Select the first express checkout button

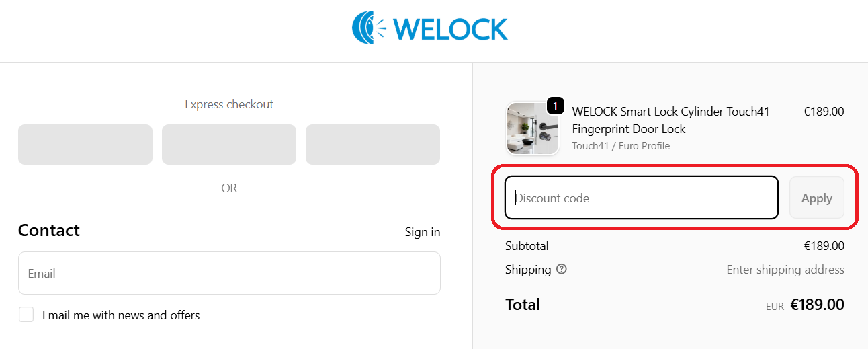pyautogui.click(x=85, y=145)
